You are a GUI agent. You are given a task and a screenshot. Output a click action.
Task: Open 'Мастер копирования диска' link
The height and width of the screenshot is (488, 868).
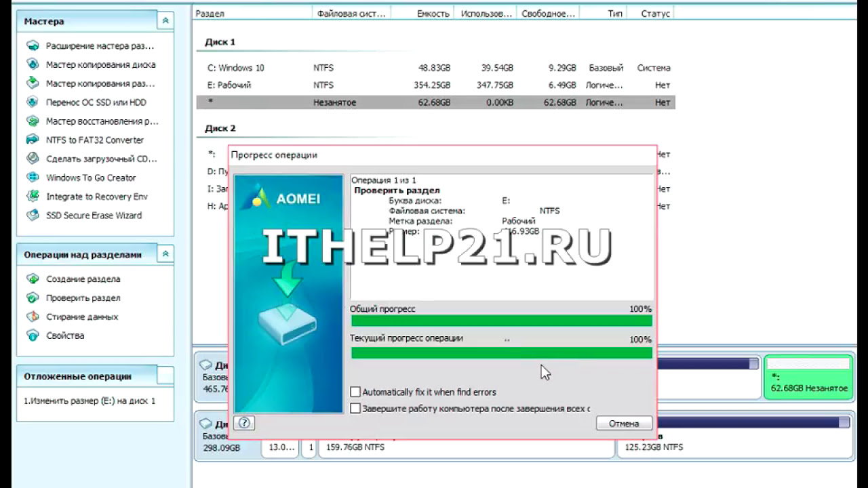tap(101, 65)
